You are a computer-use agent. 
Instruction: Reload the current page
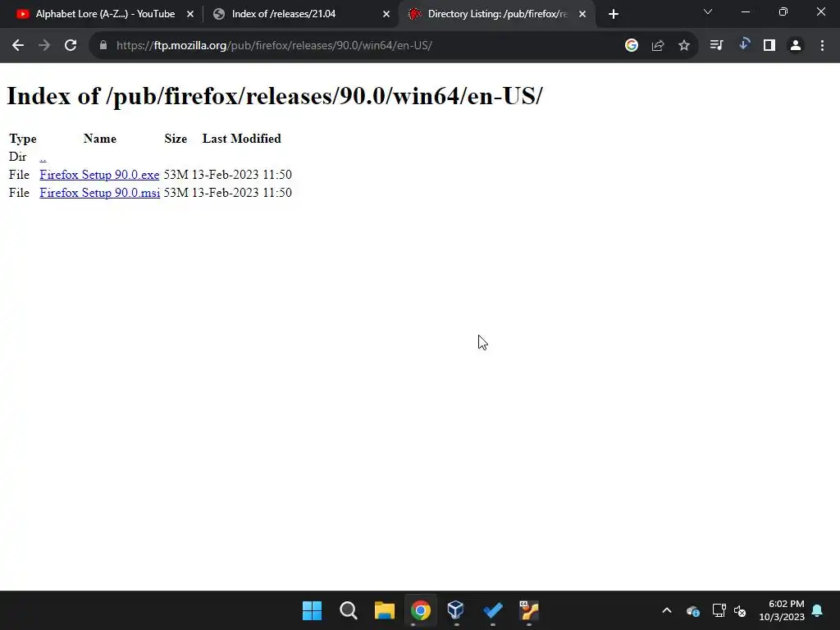[x=71, y=46]
